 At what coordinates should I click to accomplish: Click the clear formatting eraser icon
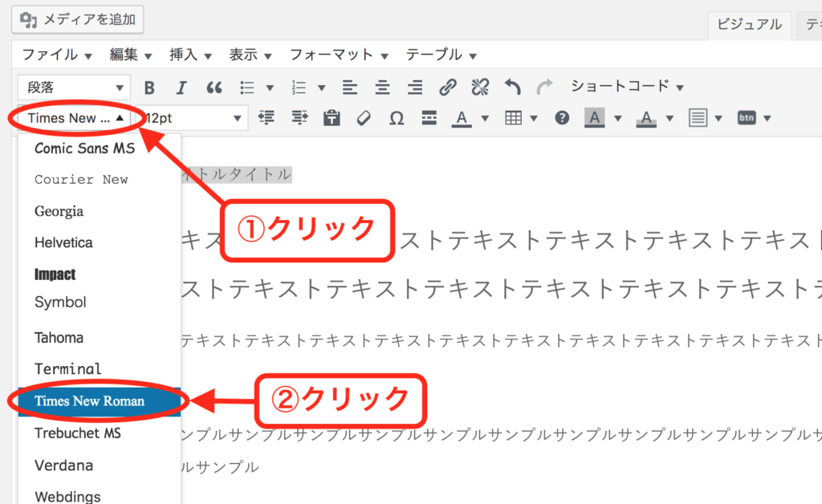pos(364,118)
